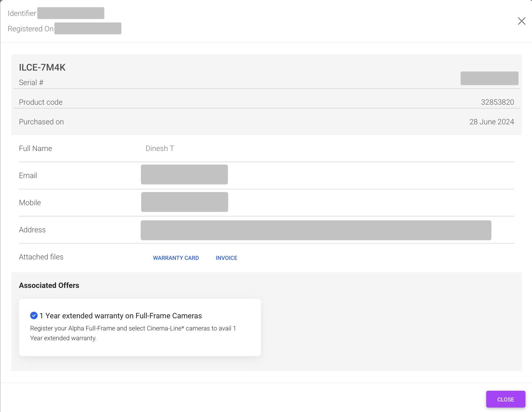Click the redacted Identifier value
Viewport: 532px width, 412px height.
pyautogui.click(x=70, y=13)
